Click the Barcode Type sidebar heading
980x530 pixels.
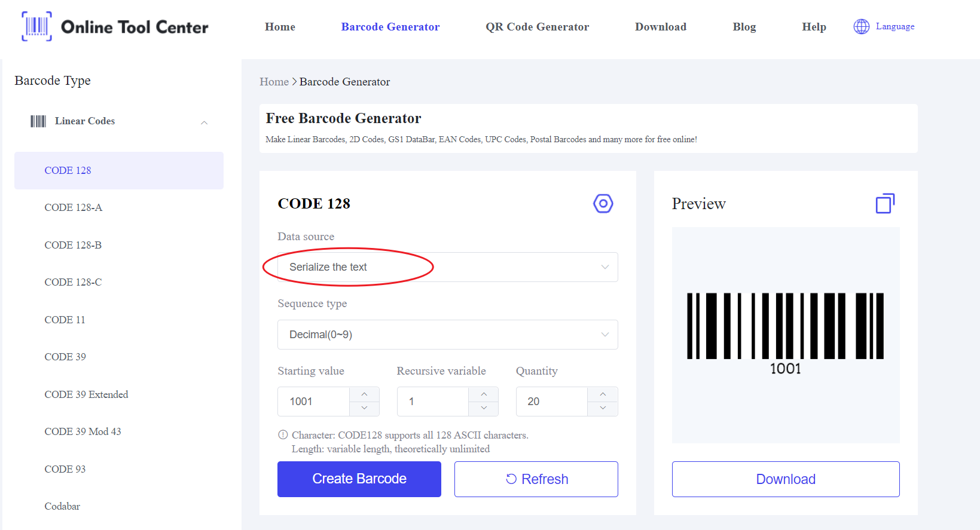pos(53,81)
